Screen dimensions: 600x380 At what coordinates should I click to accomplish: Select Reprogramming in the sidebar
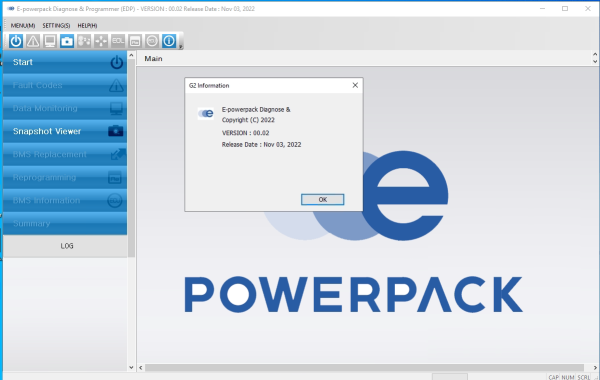coord(65,177)
